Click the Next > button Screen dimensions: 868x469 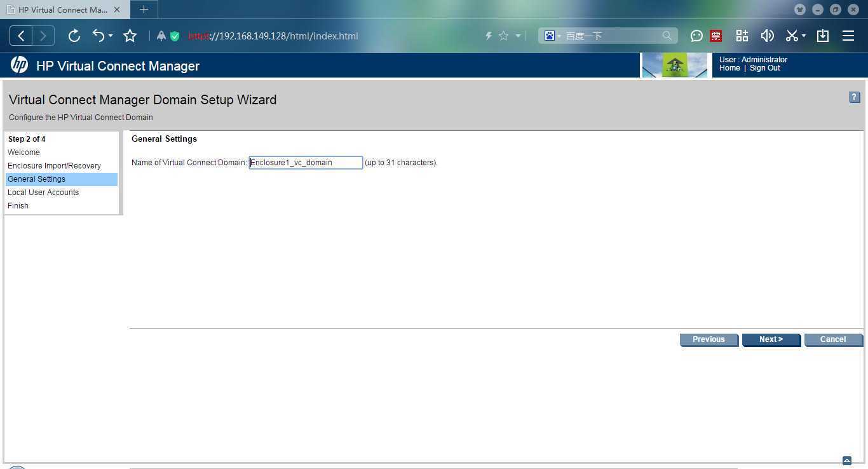coord(771,339)
